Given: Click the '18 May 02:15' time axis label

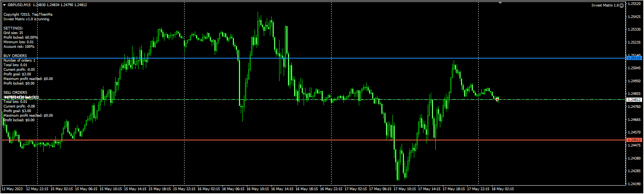Looking at the screenshot, I should coord(503,189).
